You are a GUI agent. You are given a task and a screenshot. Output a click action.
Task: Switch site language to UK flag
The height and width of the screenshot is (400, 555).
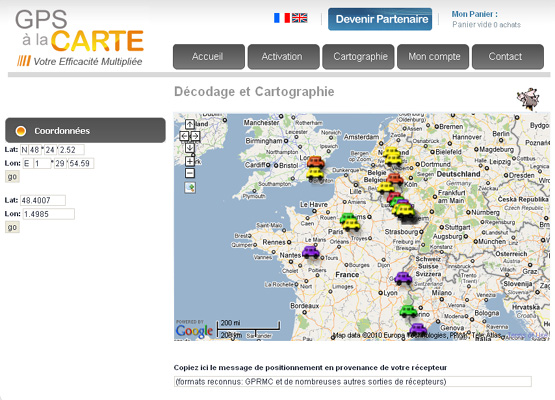pos(299,18)
